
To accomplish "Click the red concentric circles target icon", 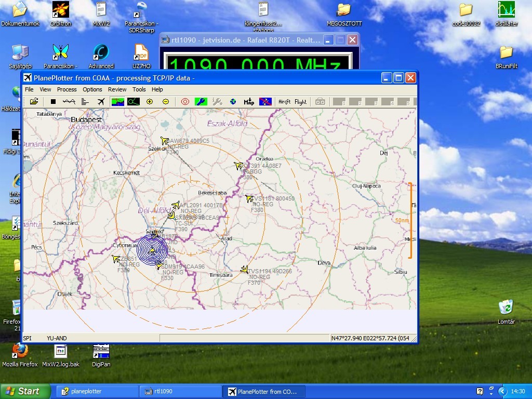I will [185, 101].
